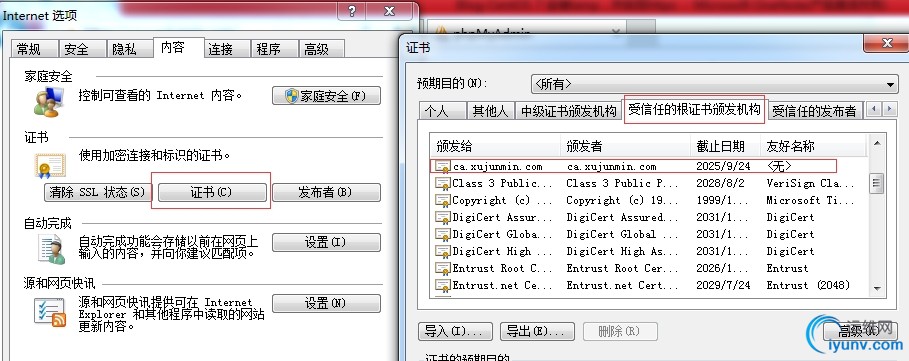909x361 pixels.
Task: Open 中级证书颁发机构 tab
Action: (x=568, y=111)
